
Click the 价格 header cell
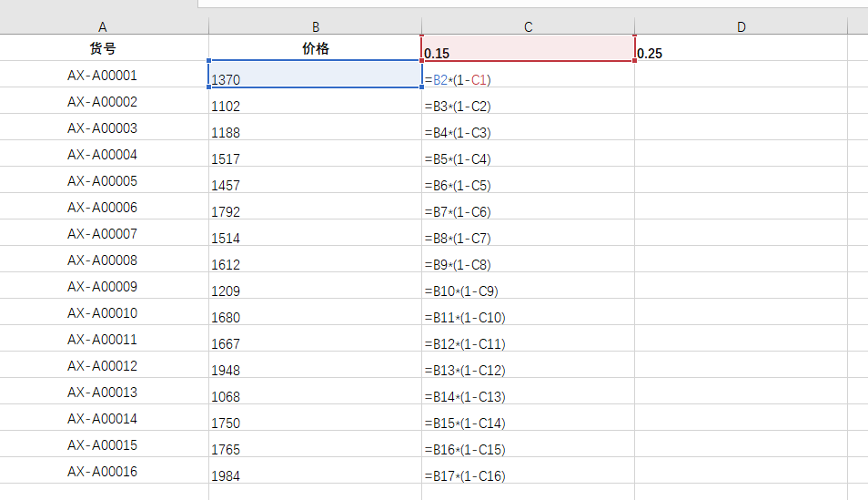(x=316, y=48)
